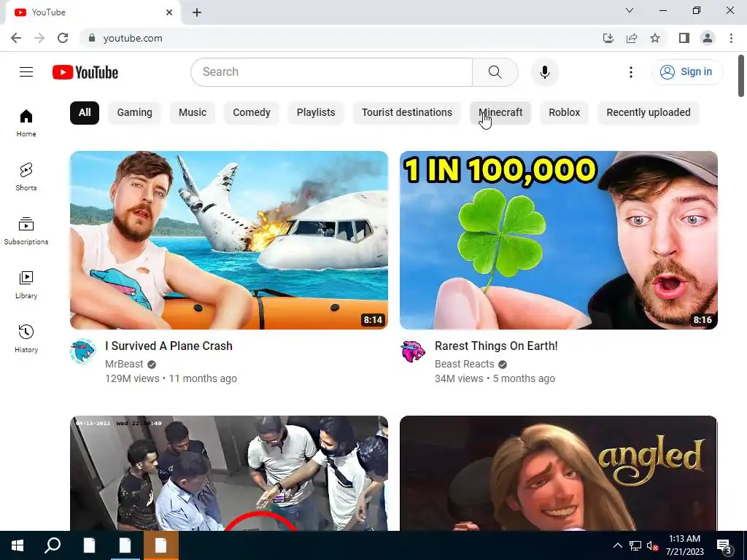Play the plane crash video thumbnail
Image resolution: width=747 pixels, height=560 pixels.
coord(228,240)
